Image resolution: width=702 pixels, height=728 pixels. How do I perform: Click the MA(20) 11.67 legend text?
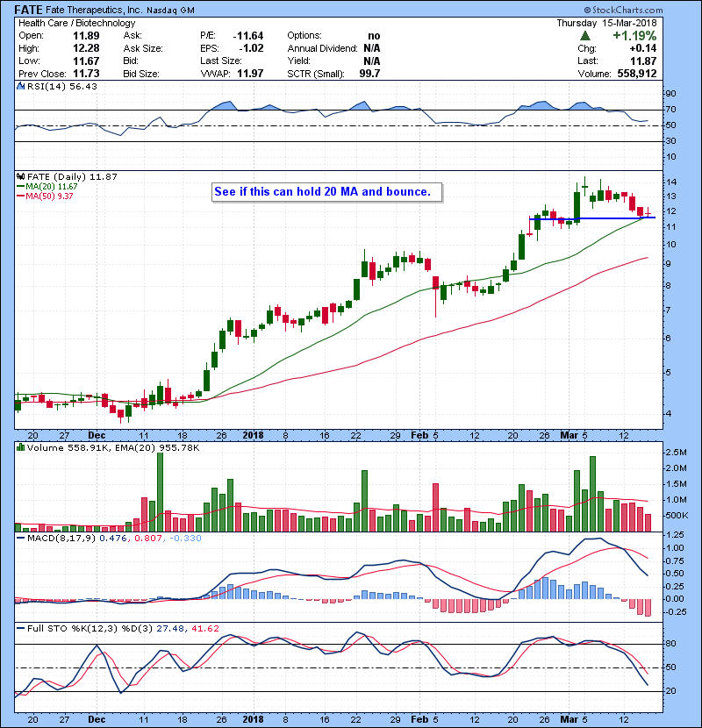point(52,187)
